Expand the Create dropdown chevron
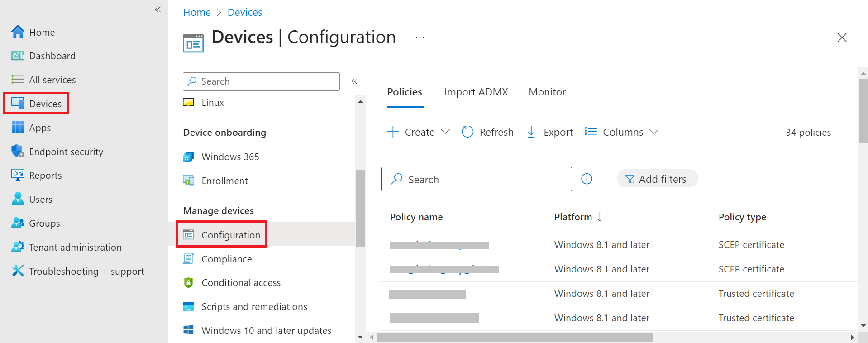The width and height of the screenshot is (868, 343). pos(445,132)
